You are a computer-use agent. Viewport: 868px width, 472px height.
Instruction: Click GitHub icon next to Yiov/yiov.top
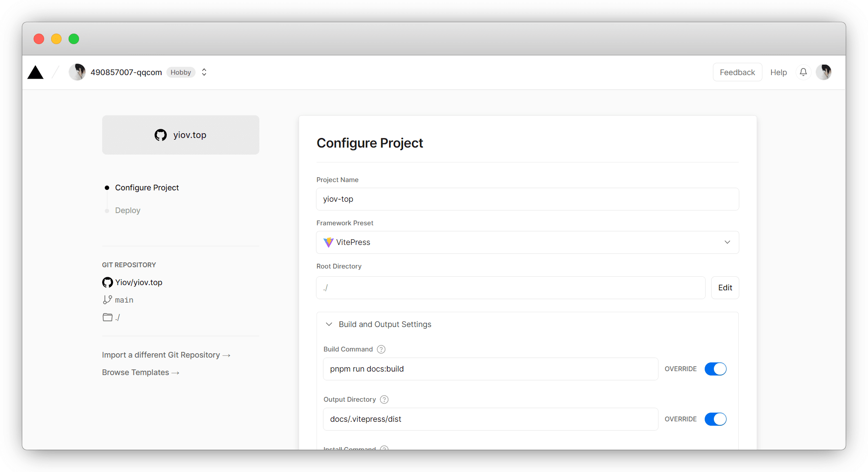pos(107,283)
